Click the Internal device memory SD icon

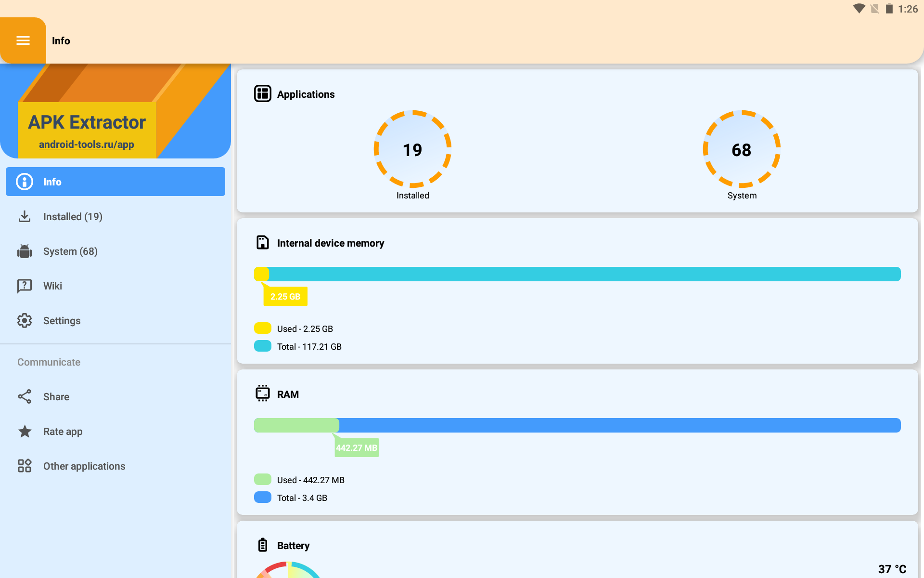[263, 242]
